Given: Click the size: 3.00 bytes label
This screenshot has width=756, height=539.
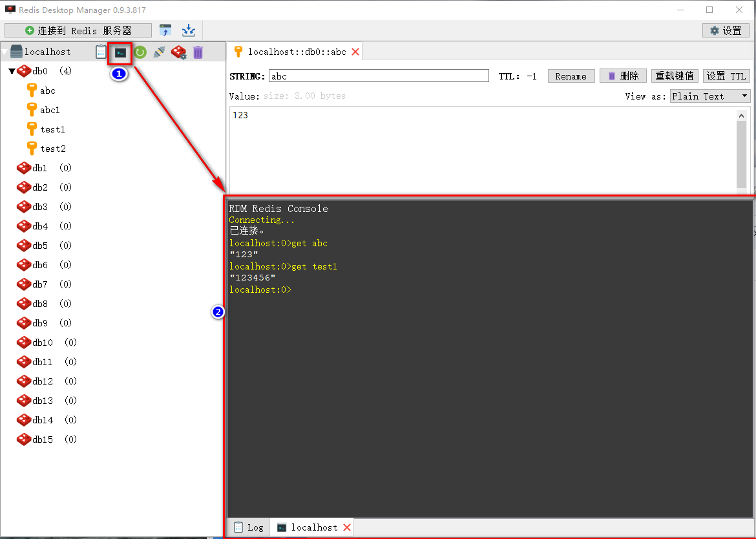Looking at the screenshot, I should click(304, 96).
